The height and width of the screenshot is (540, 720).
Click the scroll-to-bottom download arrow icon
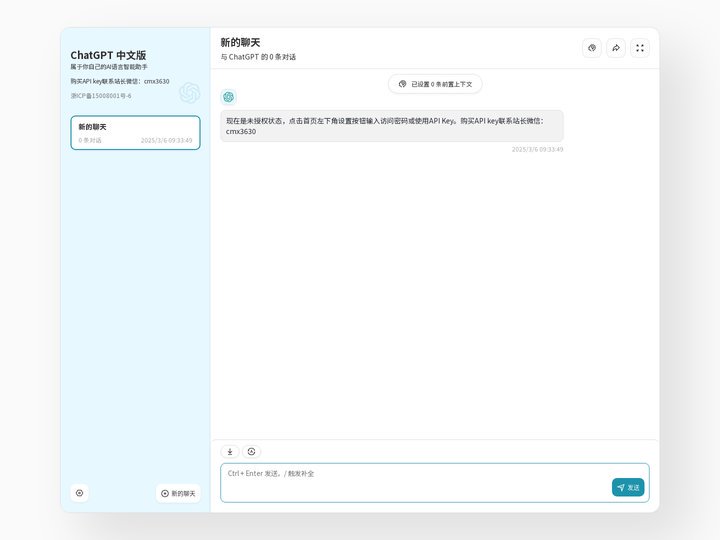tap(230, 451)
